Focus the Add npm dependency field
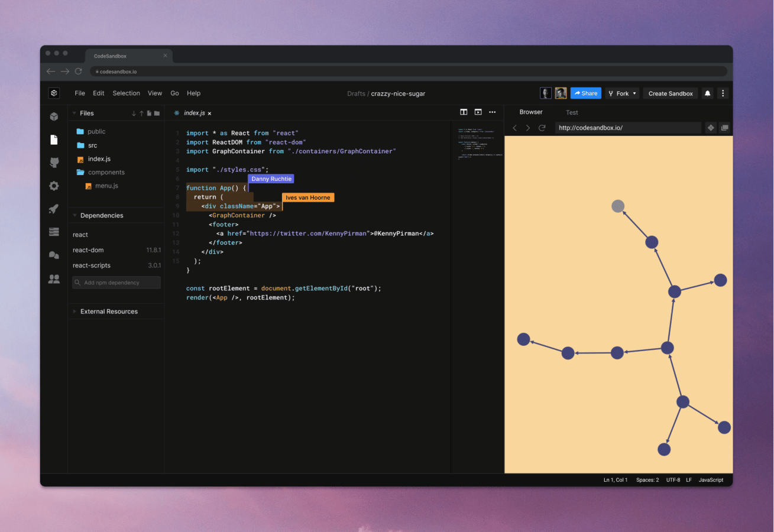Image resolution: width=774 pixels, height=532 pixels. tap(116, 283)
